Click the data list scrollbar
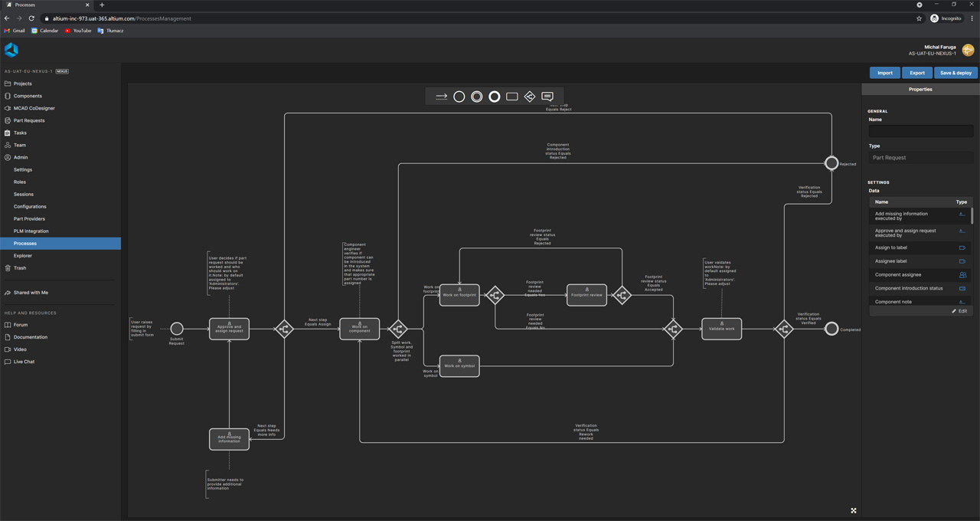The image size is (980, 521). coord(972,217)
